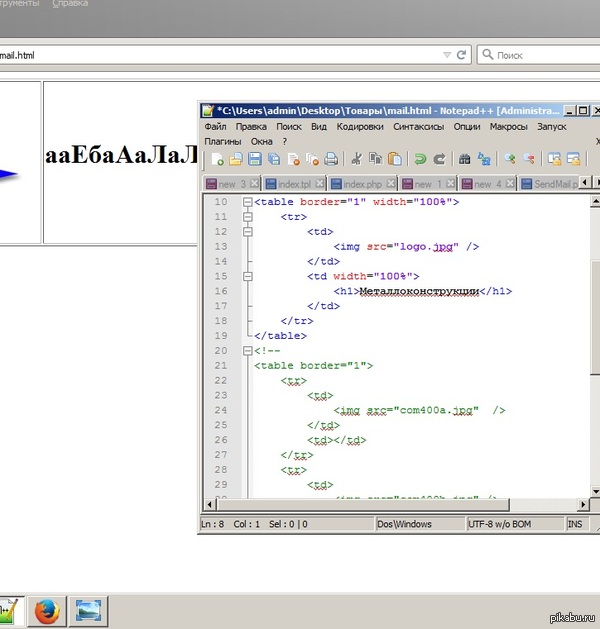Open the browser address bar history dropdown
This screenshot has height=629, width=600.
(446, 55)
